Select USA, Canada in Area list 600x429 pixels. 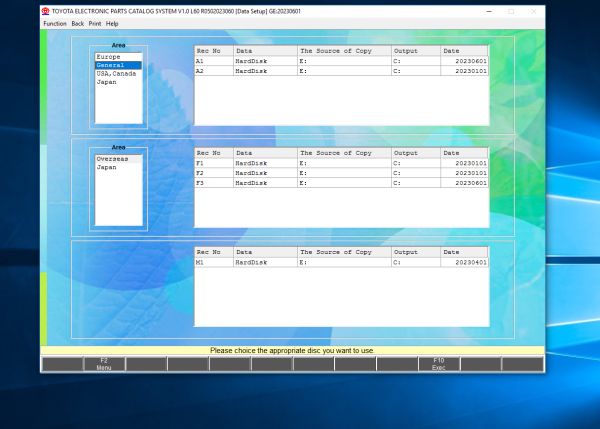point(118,73)
